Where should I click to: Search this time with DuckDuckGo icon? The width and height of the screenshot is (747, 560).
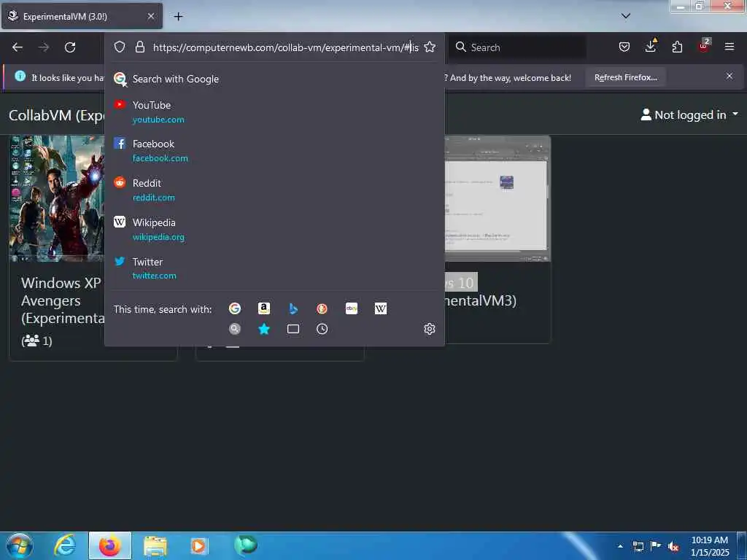pos(322,308)
